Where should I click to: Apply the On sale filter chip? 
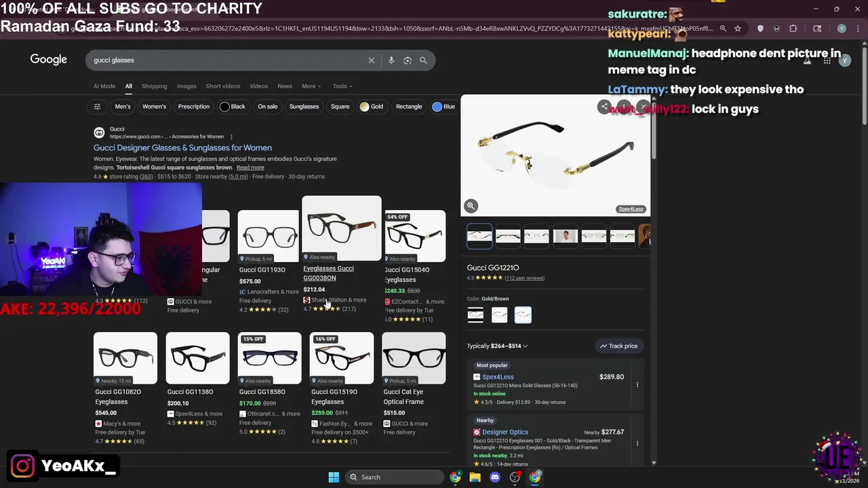(268, 106)
